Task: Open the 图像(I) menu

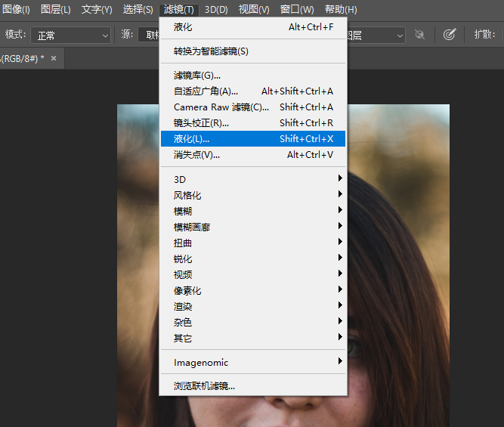Action: [16, 10]
